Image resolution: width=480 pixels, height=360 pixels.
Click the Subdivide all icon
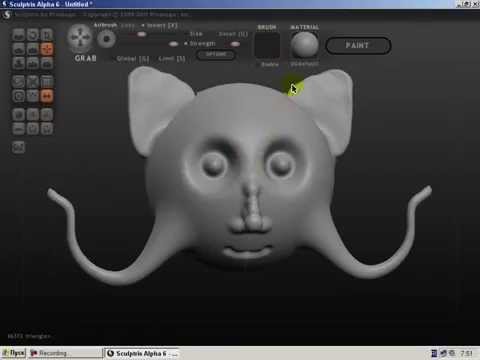pyautogui.click(x=47, y=82)
